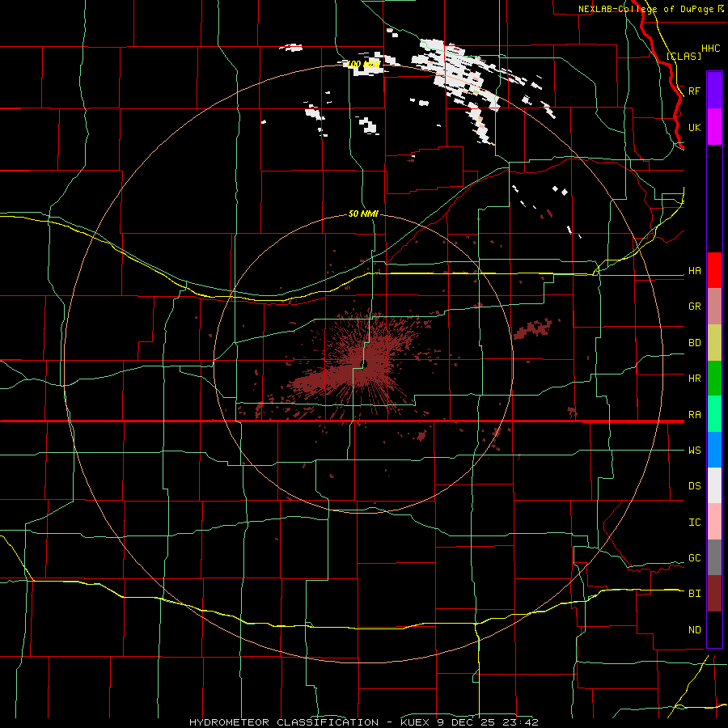Viewport: 728px width, 728px height.
Task: Click the "HR" legend label
Action: (695, 379)
